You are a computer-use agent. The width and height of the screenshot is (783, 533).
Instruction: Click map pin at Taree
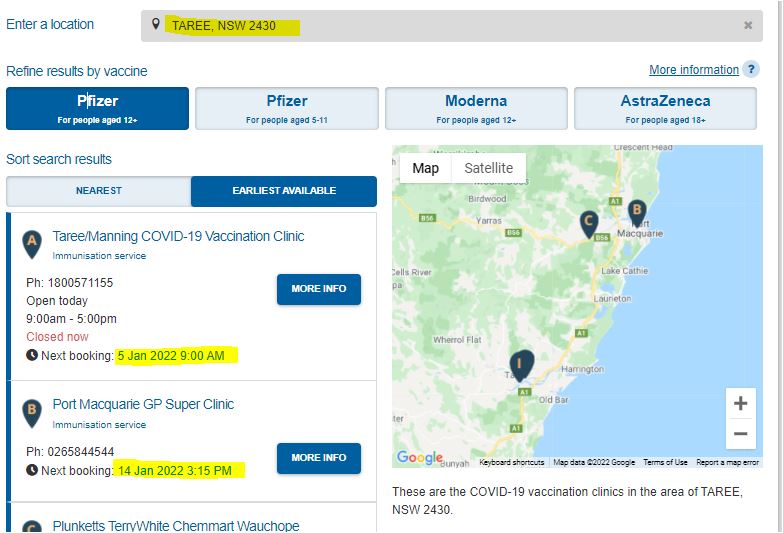tap(522, 365)
